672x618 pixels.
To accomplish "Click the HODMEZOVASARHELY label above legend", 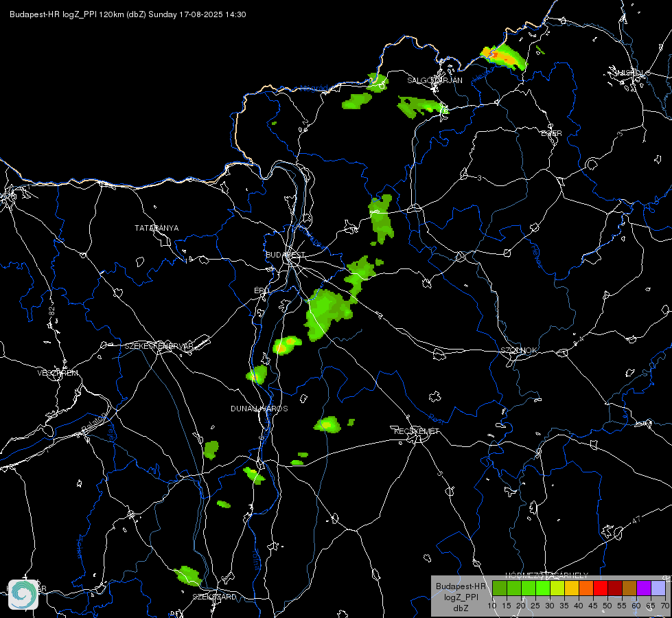I will point(547,575).
